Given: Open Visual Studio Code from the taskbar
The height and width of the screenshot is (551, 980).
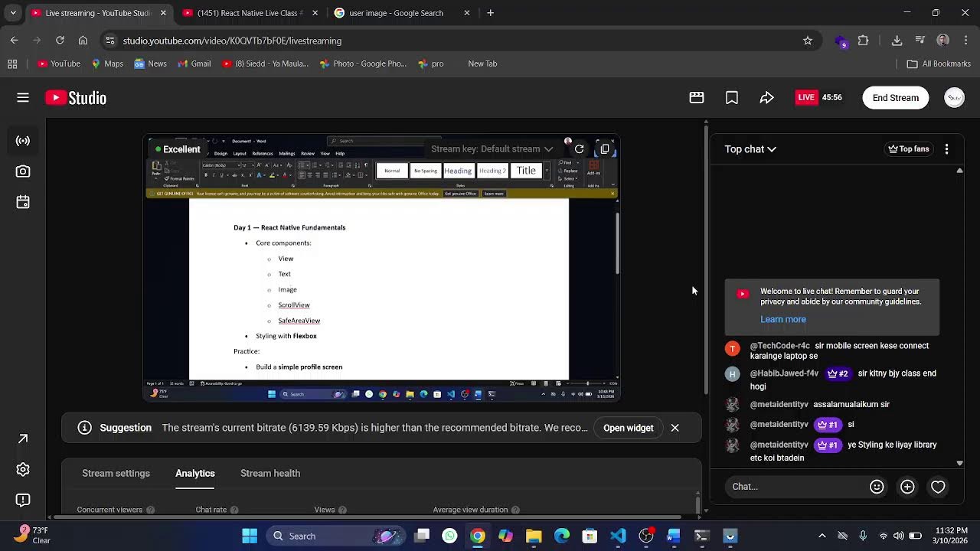Looking at the screenshot, I should (618, 536).
